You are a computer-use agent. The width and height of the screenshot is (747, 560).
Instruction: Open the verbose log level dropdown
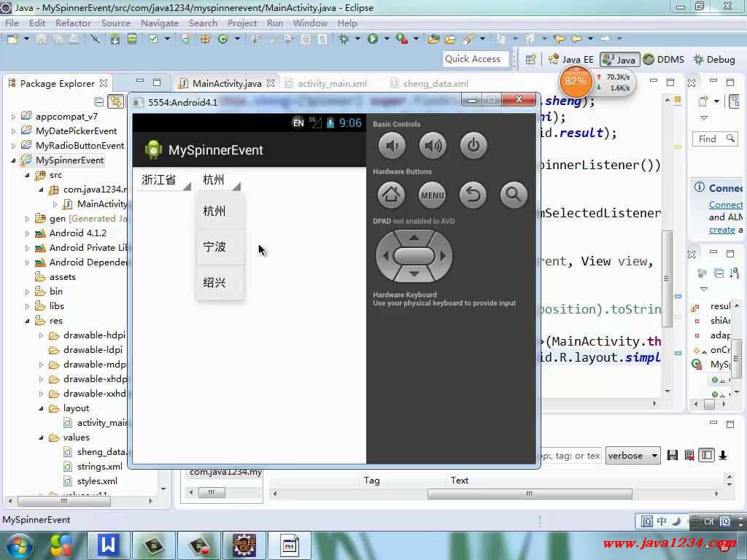632,456
